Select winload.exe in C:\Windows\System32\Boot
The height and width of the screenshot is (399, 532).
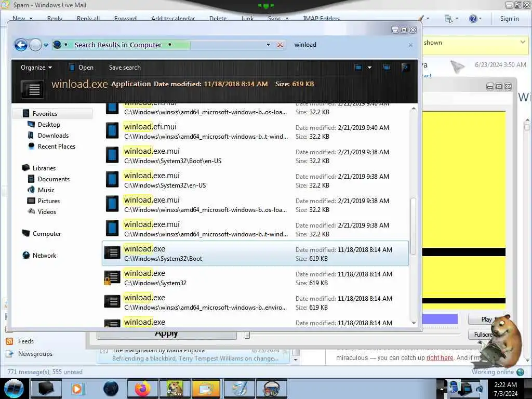pyautogui.click(x=255, y=254)
